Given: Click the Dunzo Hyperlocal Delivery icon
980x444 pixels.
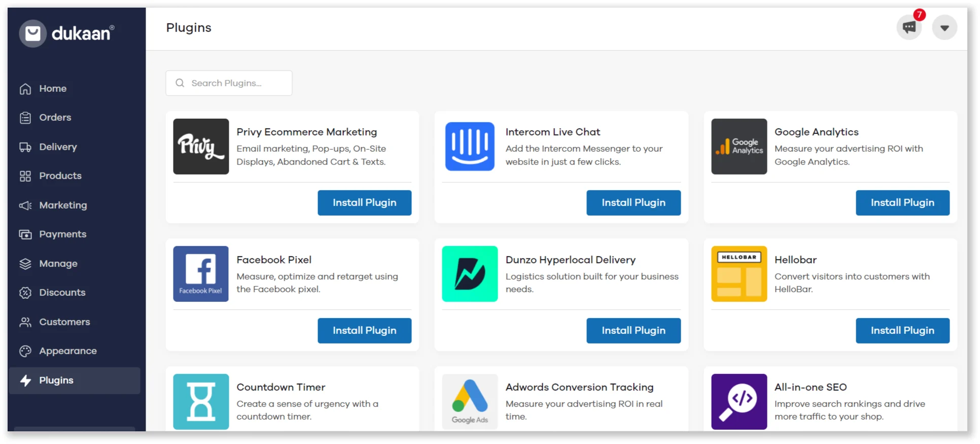Looking at the screenshot, I should tap(470, 274).
